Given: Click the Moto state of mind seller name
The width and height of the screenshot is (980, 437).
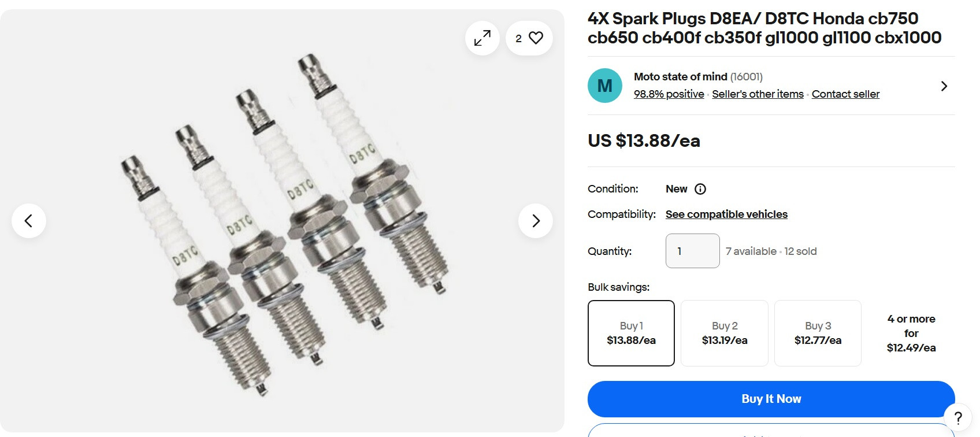Looking at the screenshot, I should coord(680,76).
